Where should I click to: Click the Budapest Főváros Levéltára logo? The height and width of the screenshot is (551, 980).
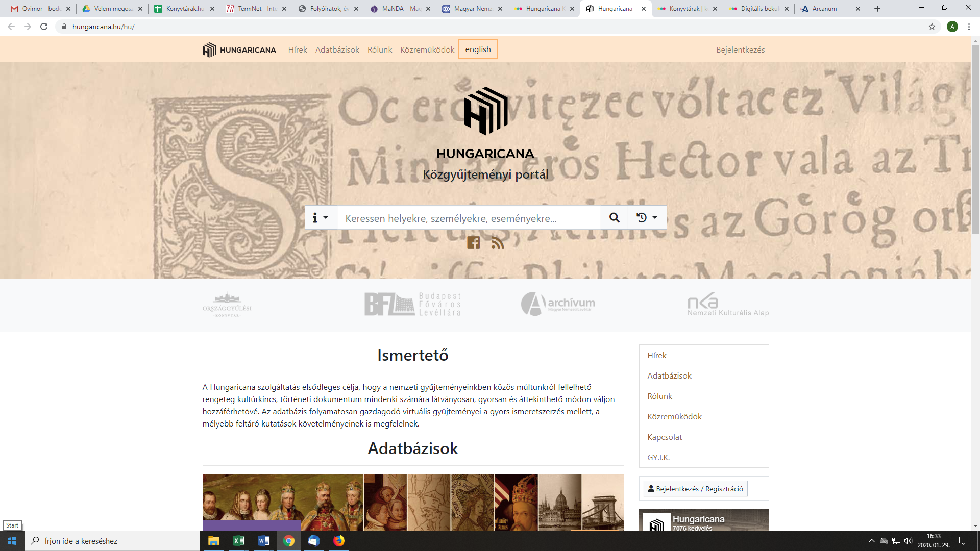coord(412,304)
